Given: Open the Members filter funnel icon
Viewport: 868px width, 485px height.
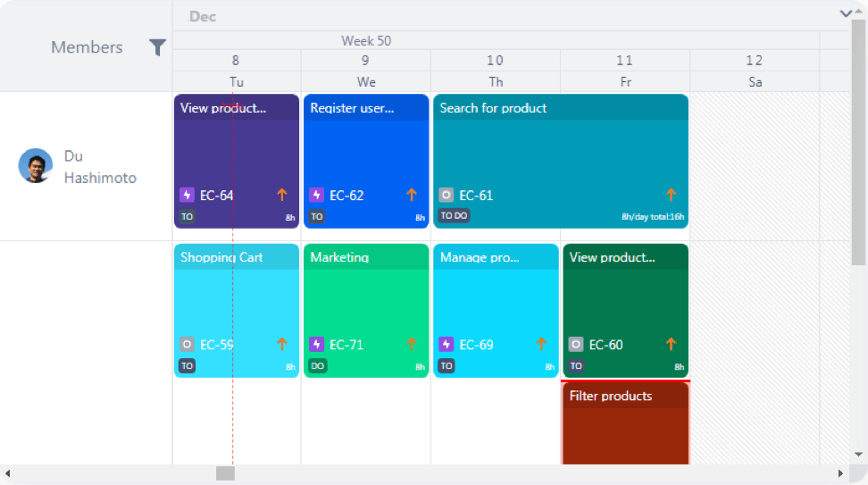Looking at the screenshot, I should click(x=157, y=47).
